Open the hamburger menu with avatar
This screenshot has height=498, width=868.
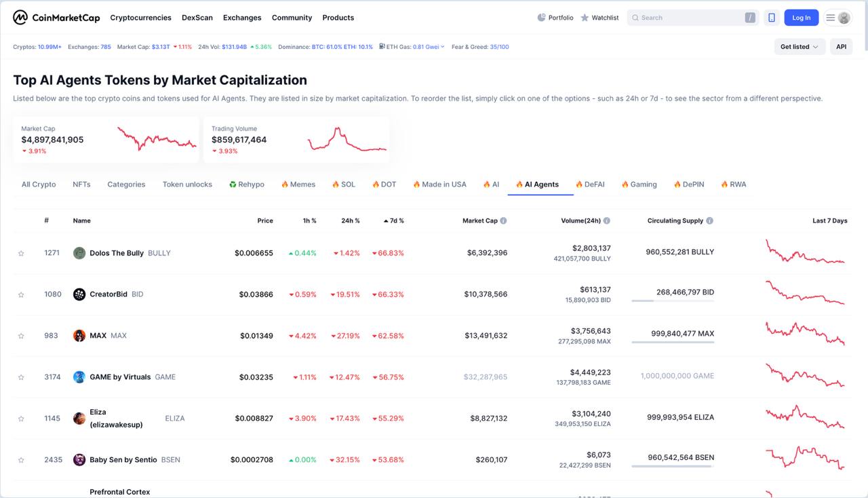(838, 18)
